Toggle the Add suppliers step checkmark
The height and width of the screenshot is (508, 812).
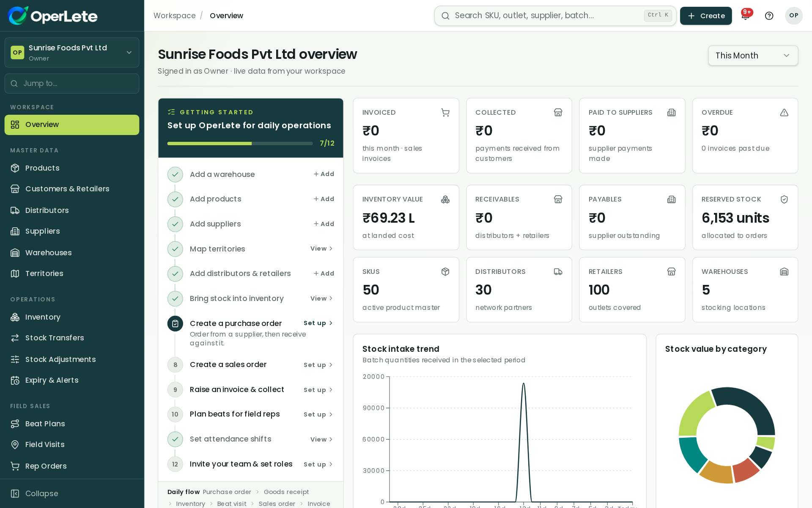tap(175, 224)
